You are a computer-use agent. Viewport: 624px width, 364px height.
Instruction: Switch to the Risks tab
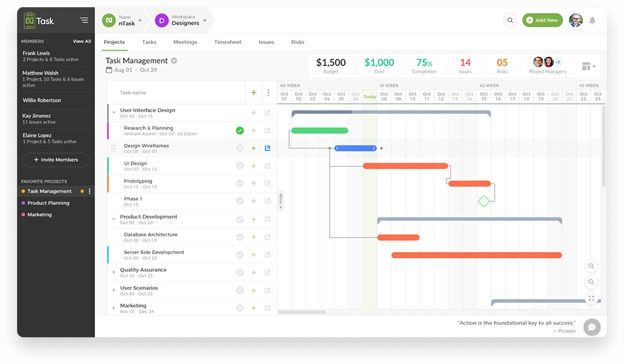point(298,42)
